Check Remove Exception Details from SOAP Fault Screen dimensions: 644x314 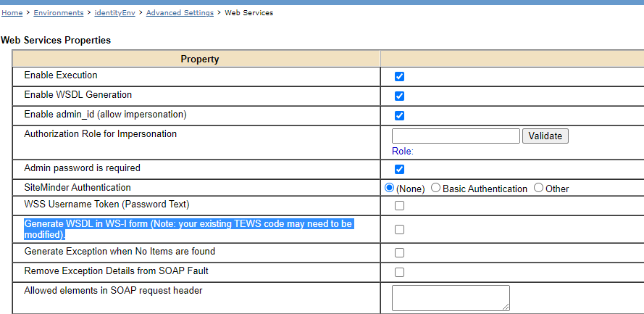(x=399, y=272)
